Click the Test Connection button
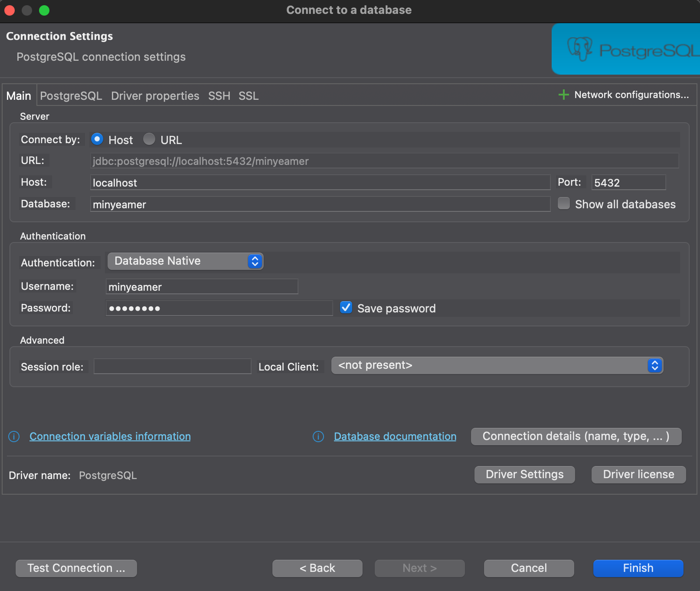This screenshot has width=700, height=591. tap(76, 568)
